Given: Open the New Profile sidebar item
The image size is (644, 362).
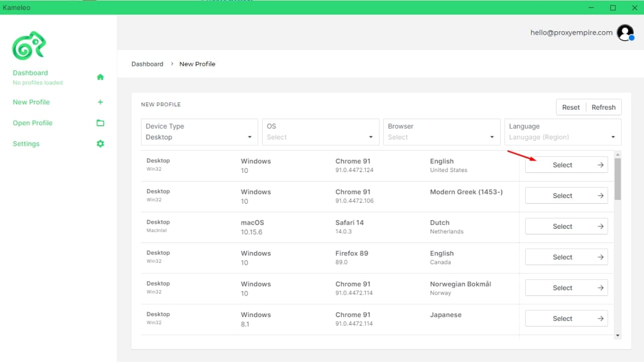Looking at the screenshot, I should tap(31, 102).
